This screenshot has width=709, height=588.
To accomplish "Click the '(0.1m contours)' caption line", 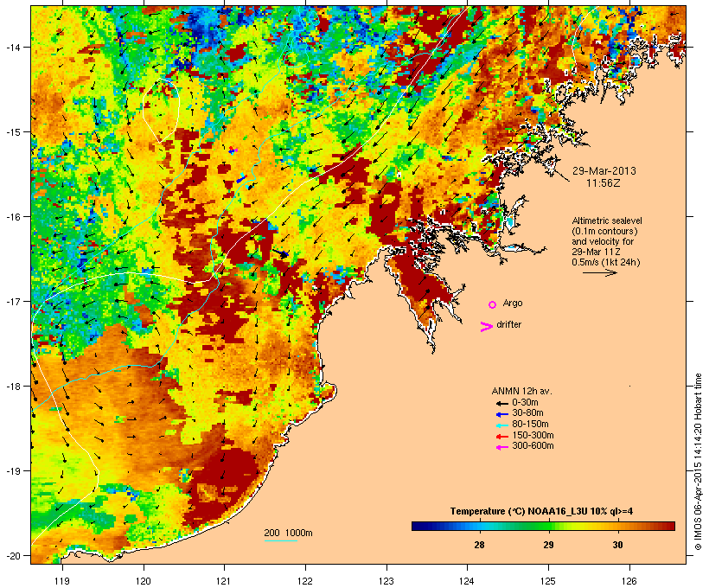I will 604,231.
